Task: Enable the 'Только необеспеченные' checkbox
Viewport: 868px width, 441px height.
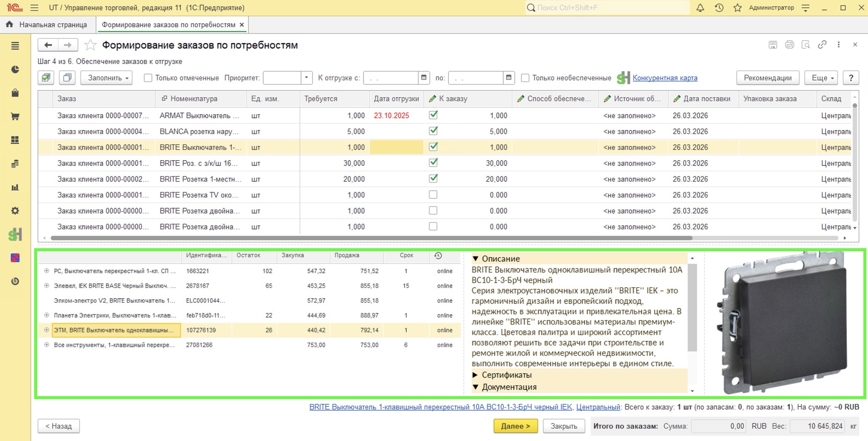Action: click(525, 78)
